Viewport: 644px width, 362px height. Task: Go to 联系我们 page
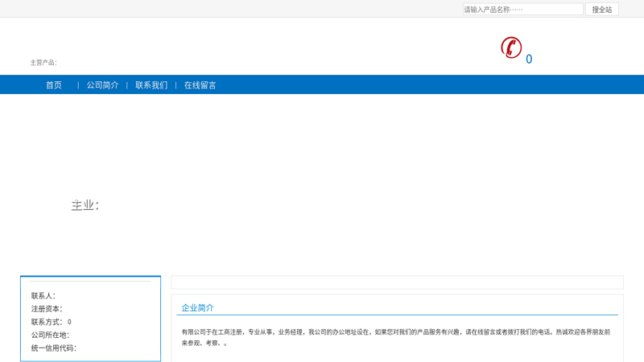pyautogui.click(x=151, y=85)
